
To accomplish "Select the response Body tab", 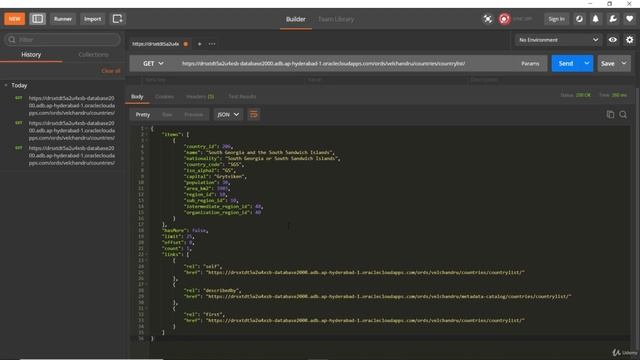I will 137,96.
